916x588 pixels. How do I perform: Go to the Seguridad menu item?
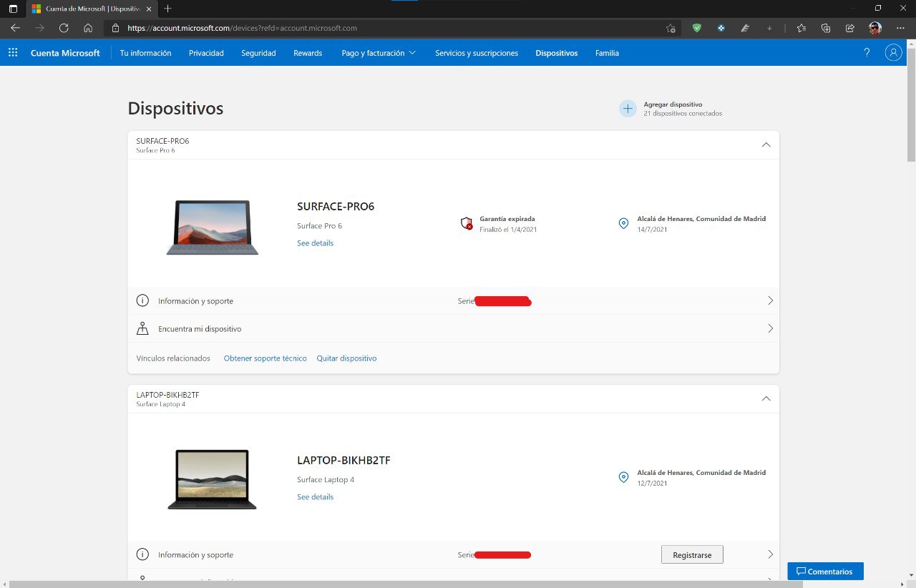click(258, 53)
